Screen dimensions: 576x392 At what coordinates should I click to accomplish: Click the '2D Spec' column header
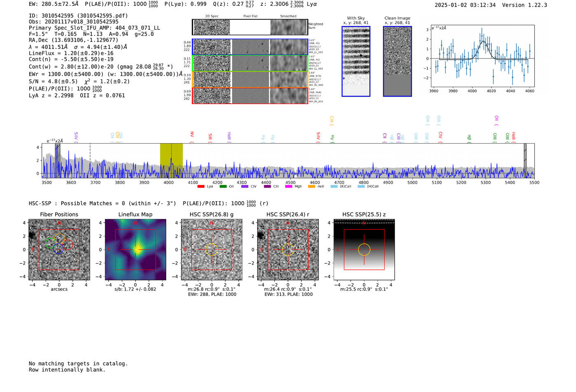coord(212,16)
